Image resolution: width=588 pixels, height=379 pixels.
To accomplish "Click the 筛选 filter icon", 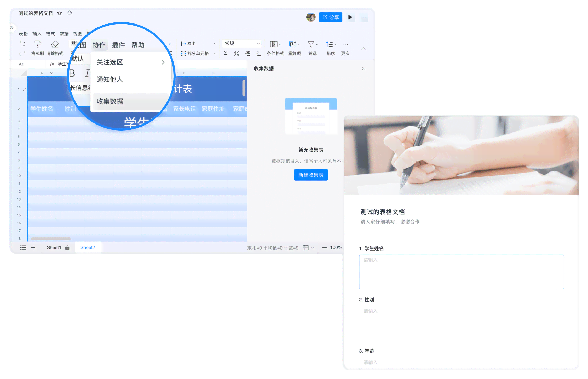I will click(x=310, y=44).
